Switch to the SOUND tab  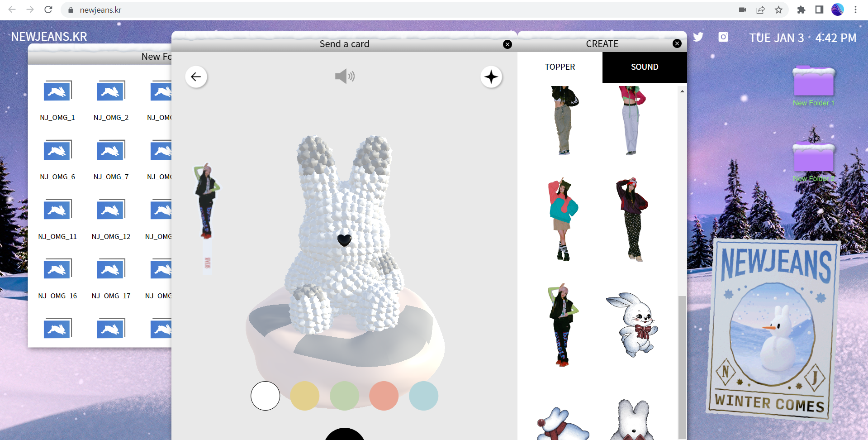(x=645, y=67)
